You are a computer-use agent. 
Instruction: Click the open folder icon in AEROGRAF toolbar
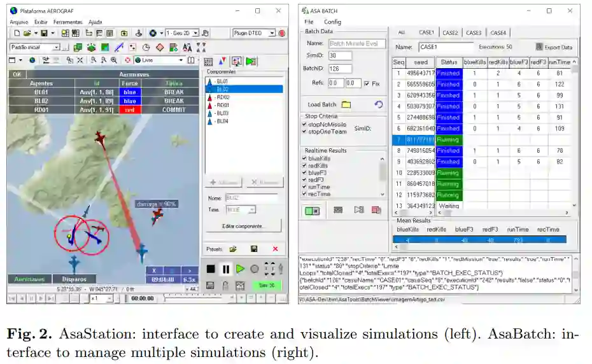coord(27,33)
